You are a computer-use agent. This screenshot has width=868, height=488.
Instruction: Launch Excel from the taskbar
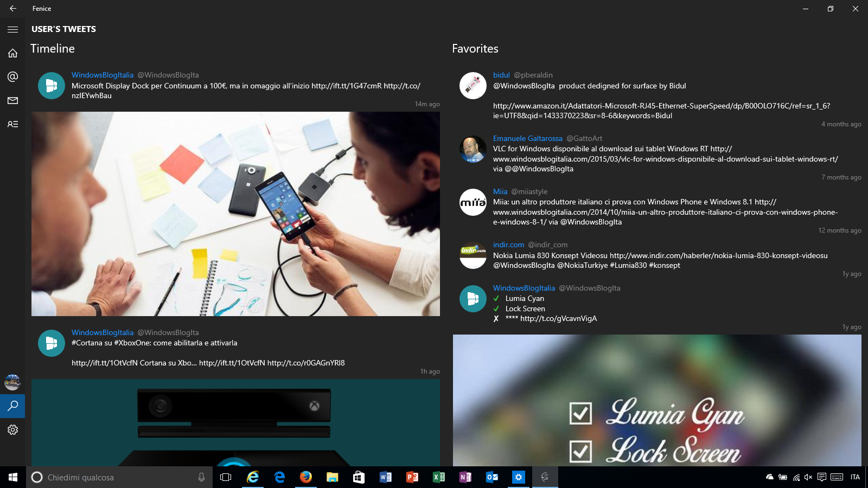(438, 477)
